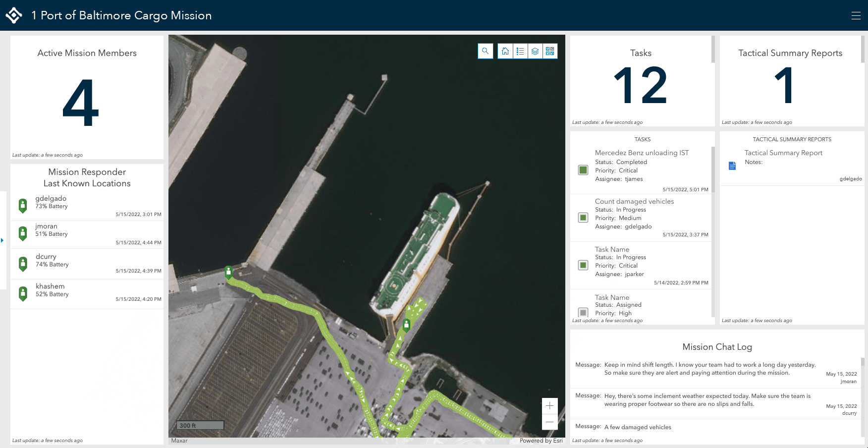The width and height of the screenshot is (868, 448).
Task: Click the Tactical Summary Report document icon
Action: (x=732, y=166)
